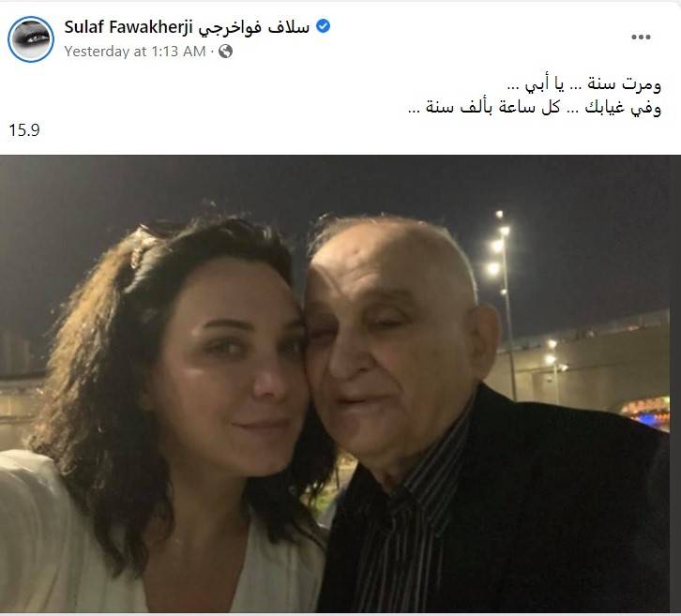
Task: Open the circular eye profile picture
Action: click(x=31, y=39)
